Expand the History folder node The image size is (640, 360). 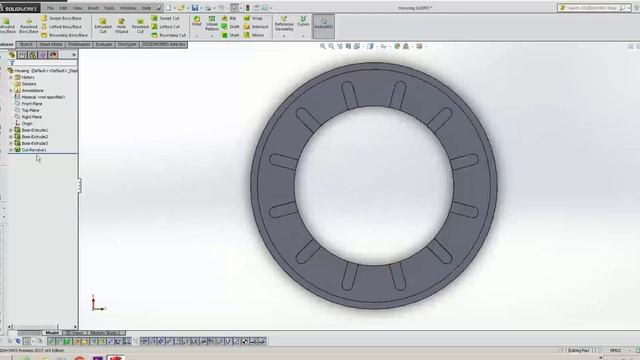[11, 77]
